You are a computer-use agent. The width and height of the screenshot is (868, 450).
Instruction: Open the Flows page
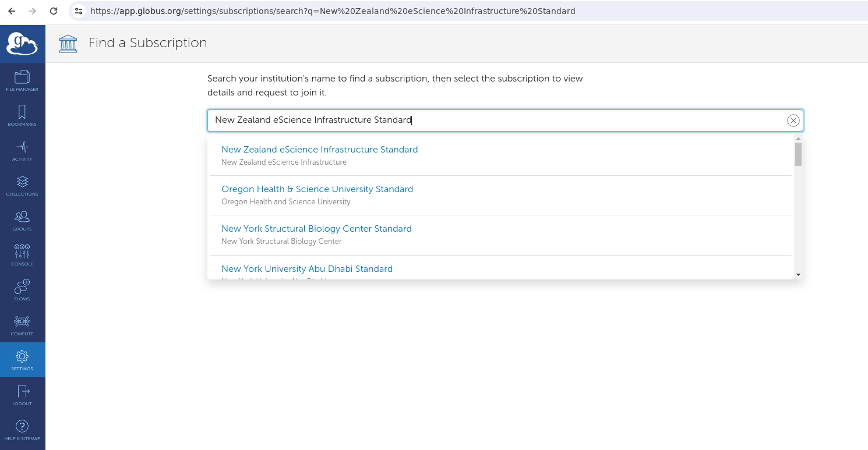(x=22, y=290)
